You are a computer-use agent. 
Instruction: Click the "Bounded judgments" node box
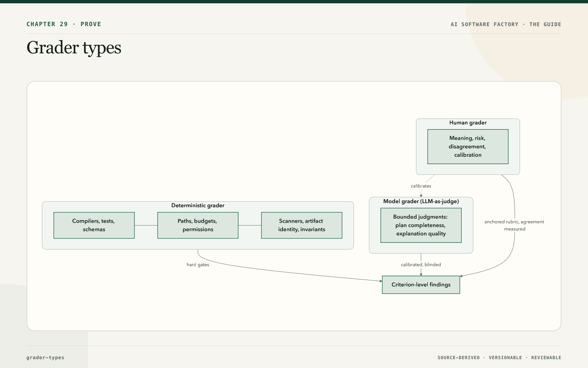[421, 225]
